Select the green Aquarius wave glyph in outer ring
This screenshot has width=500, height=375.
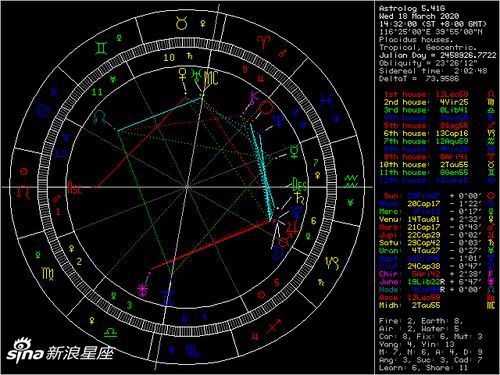352,182
